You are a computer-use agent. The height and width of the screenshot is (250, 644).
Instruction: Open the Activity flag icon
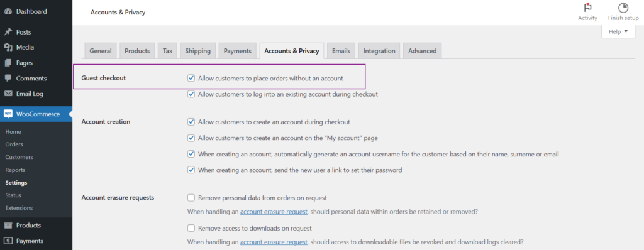pos(587,8)
